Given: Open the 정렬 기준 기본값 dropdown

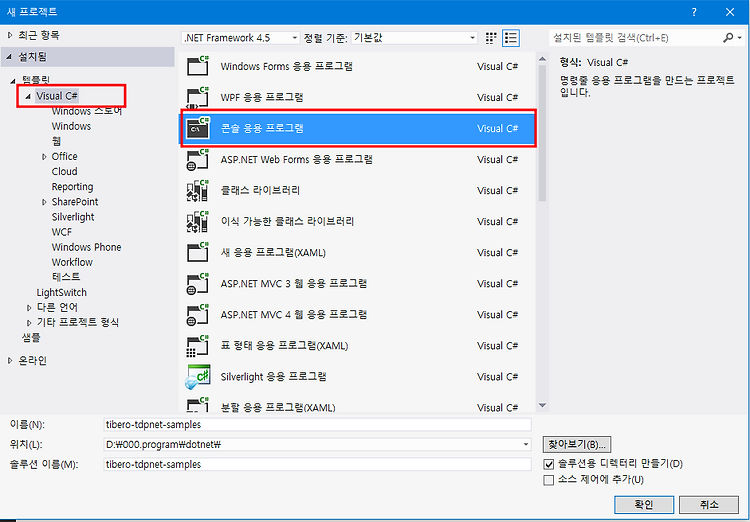Looking at the screenshot, I should click(x=414, y=38).
